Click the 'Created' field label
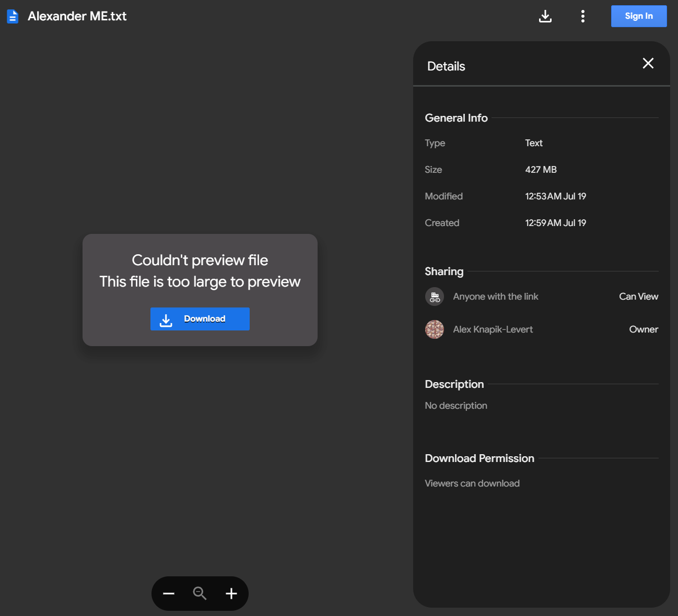This screenshot has width=678, height=616. pyautogui.click(x=442, y=223)
